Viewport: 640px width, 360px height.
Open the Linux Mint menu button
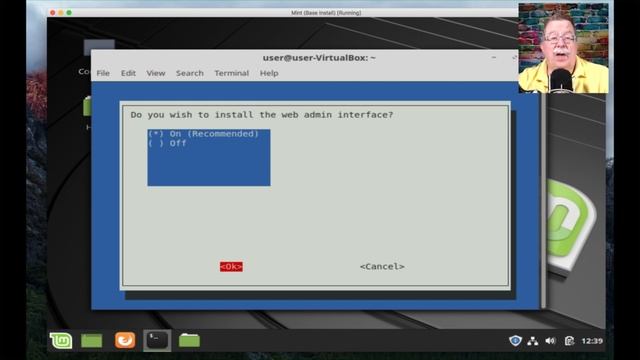coord(61,340)
